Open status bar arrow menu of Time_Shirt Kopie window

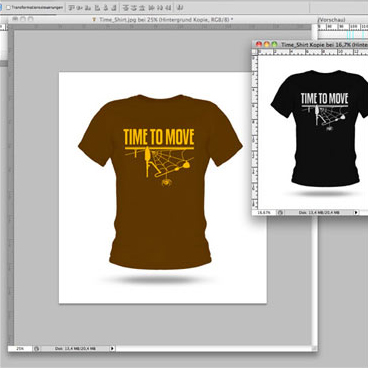point(356,212)
